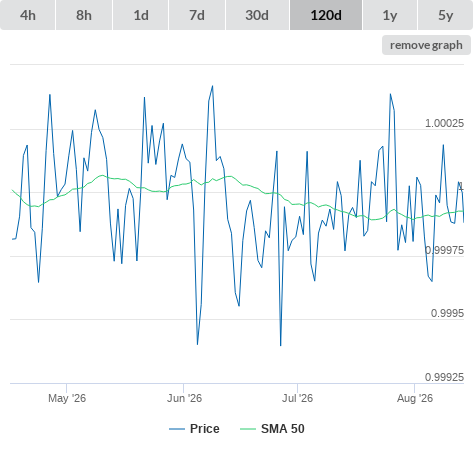Switch to the 8h time range
474x455 pixels.
(84, 15)
